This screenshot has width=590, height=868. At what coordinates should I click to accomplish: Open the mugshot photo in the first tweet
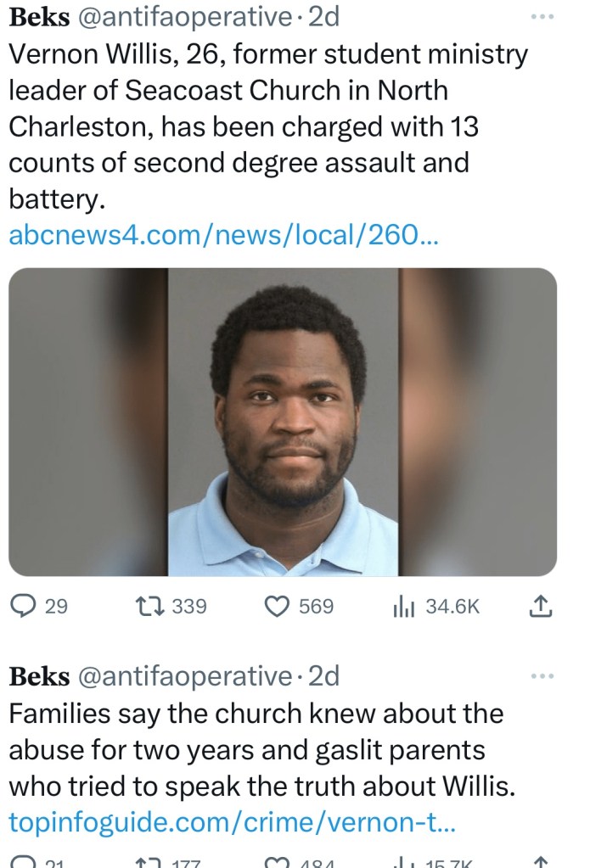click(x=283, y=422)
